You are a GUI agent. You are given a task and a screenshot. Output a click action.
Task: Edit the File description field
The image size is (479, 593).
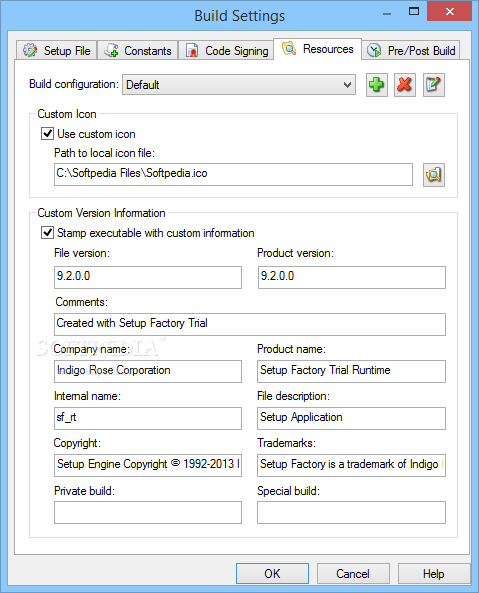point(351,418)
